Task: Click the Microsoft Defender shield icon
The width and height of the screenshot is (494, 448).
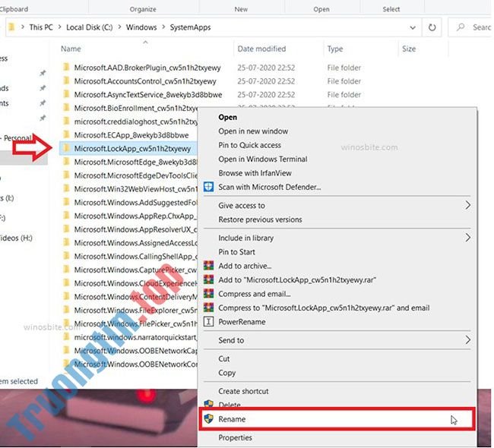Action: pos(208,187)
